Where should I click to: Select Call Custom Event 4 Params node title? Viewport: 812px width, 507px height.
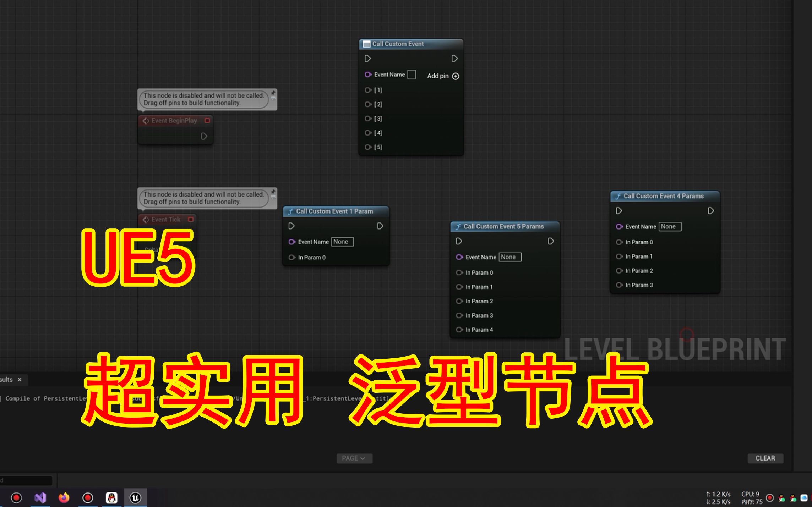[x=663, y=196]
